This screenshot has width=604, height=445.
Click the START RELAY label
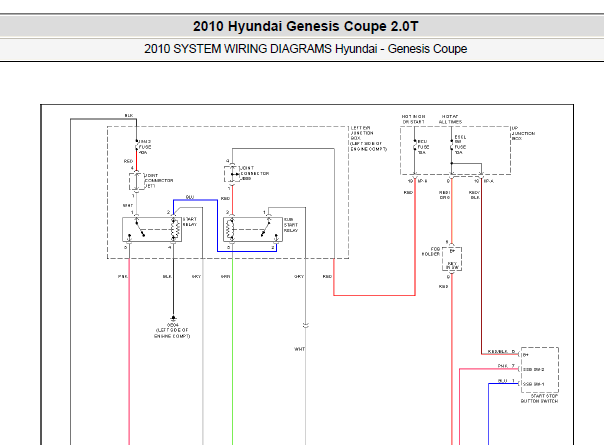[x=190, y=222]
